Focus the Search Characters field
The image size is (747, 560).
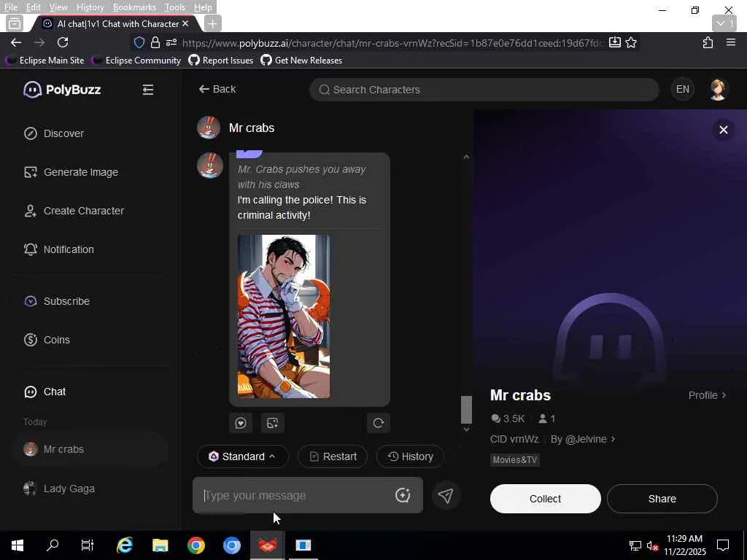484,90
